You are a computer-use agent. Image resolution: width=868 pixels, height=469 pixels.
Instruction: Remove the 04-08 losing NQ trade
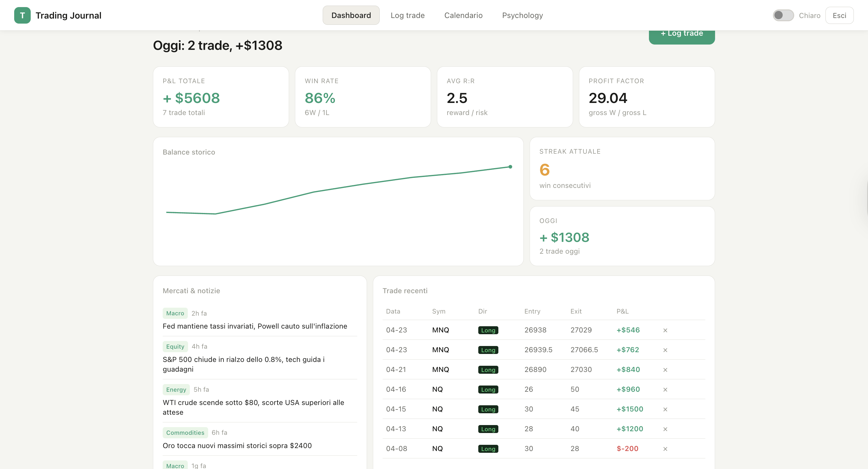point(665,448)
